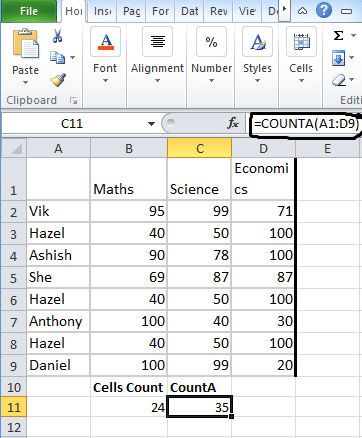Select the Maths header cell
This screenshot has width=362, height=438.
(x=129, y=179)
